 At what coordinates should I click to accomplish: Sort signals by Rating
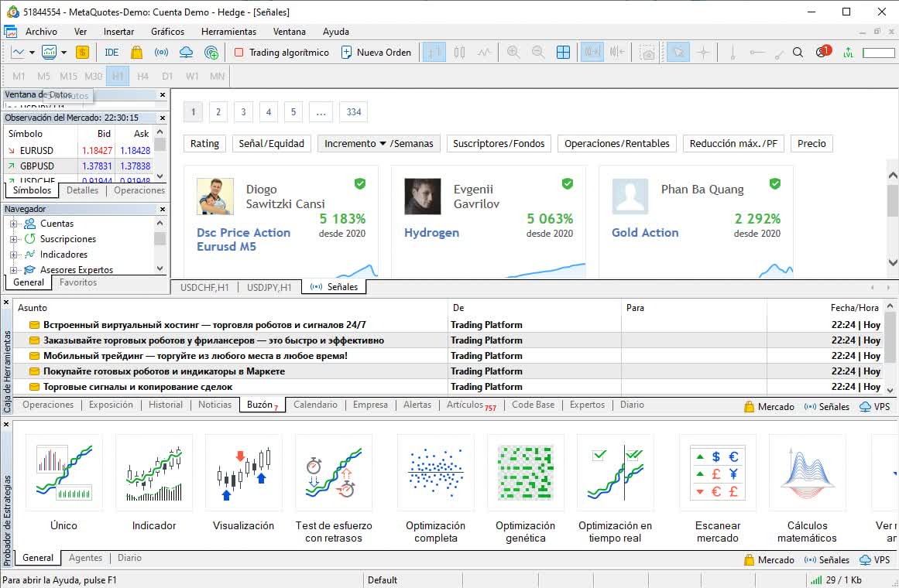[x=204, y=143]
